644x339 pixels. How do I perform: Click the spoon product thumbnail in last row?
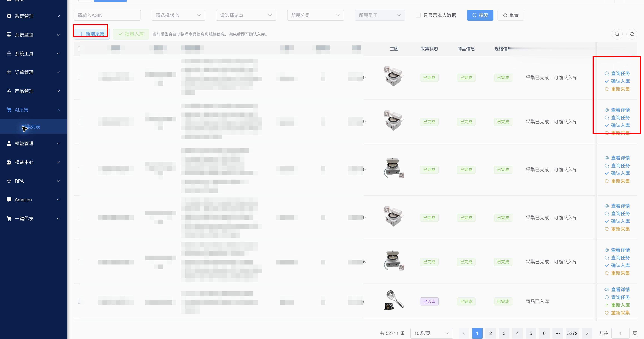394,300
